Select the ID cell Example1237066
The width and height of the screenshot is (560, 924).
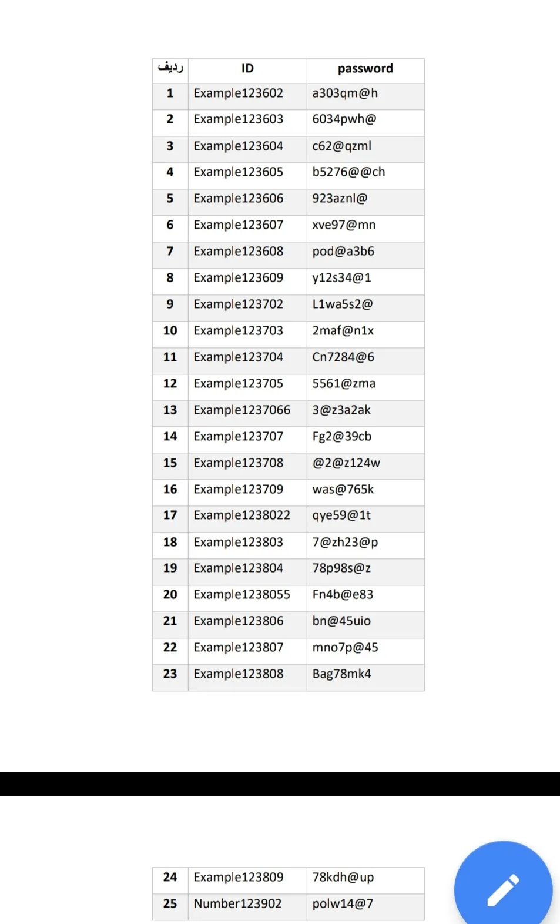(x=242, y=410)
